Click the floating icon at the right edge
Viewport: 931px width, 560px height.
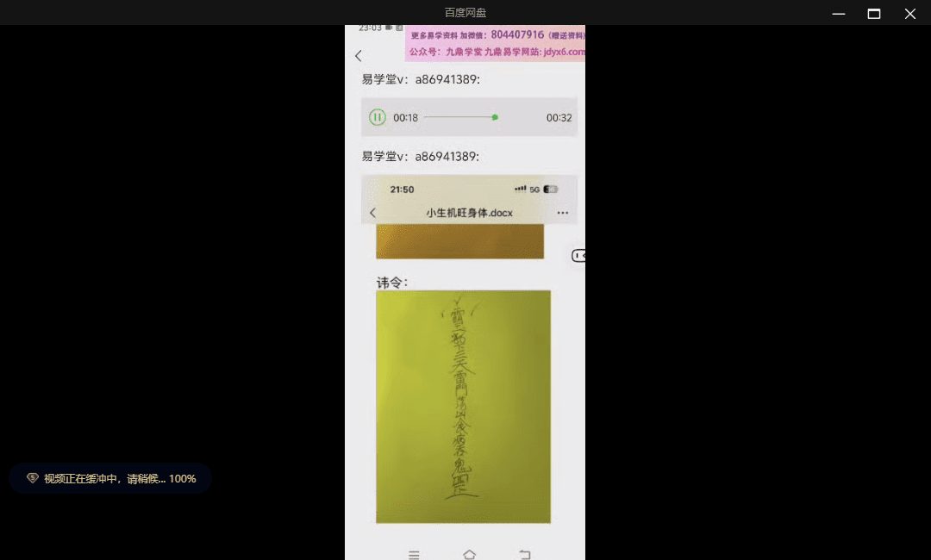point(578,256)
